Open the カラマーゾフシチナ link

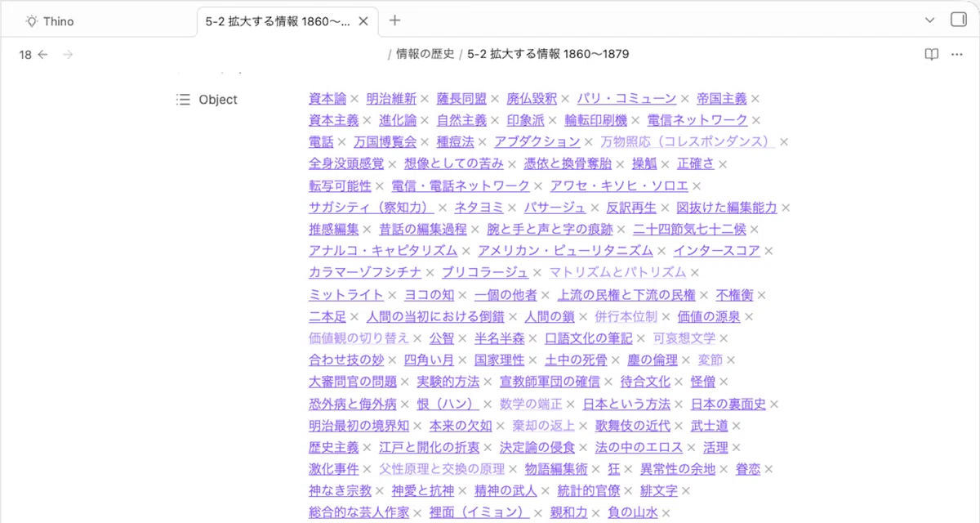[365, 273]
